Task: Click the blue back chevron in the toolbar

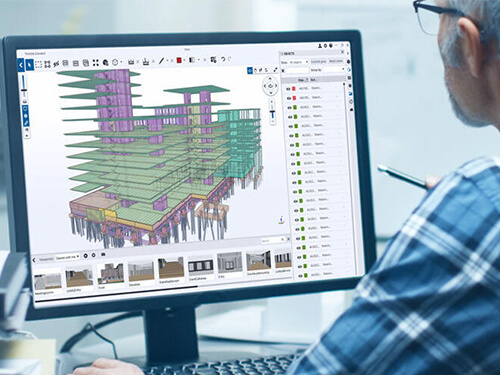Action: (21, 65)
